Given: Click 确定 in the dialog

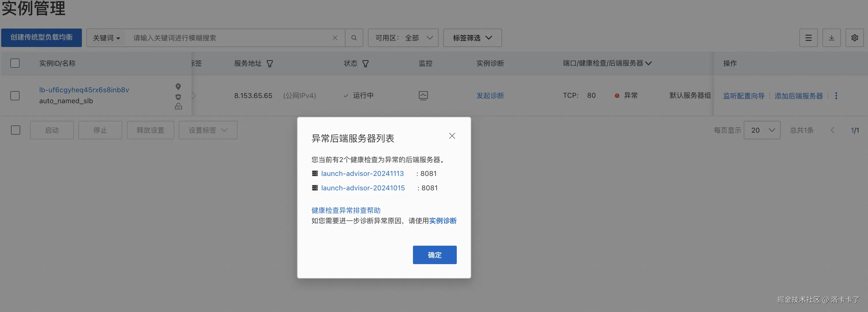Looking at the screenshot, I should tap(434, 255).
